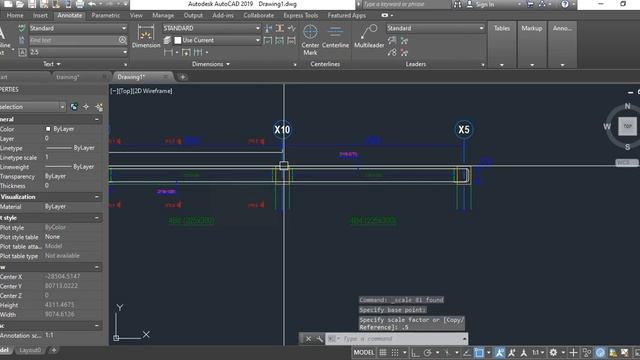The height and width of the screenshot is (360, 640).
Task: Expand the Dimensions panel
Action: click(x=211, y=64)
